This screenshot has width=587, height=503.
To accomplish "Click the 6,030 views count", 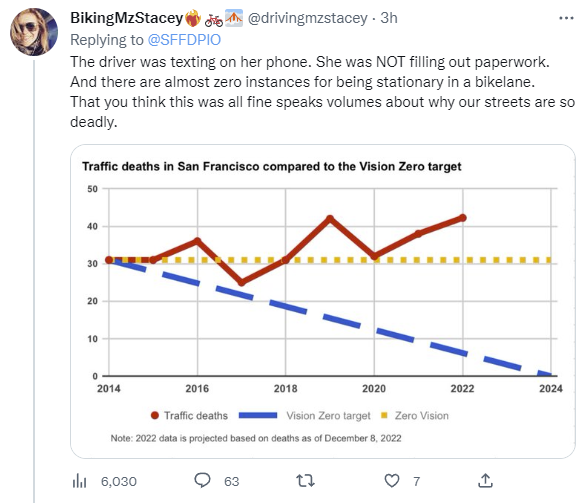I will pos(119,481).
